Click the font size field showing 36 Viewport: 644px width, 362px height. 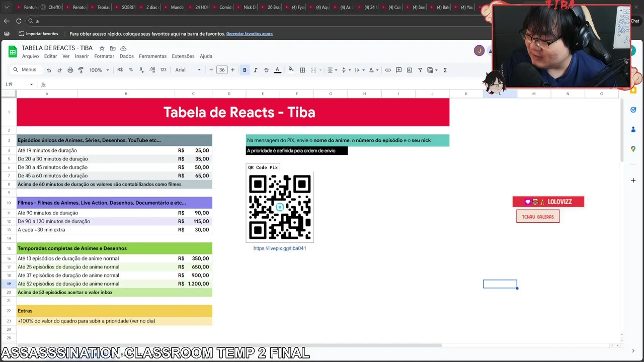tap(222, 70)
